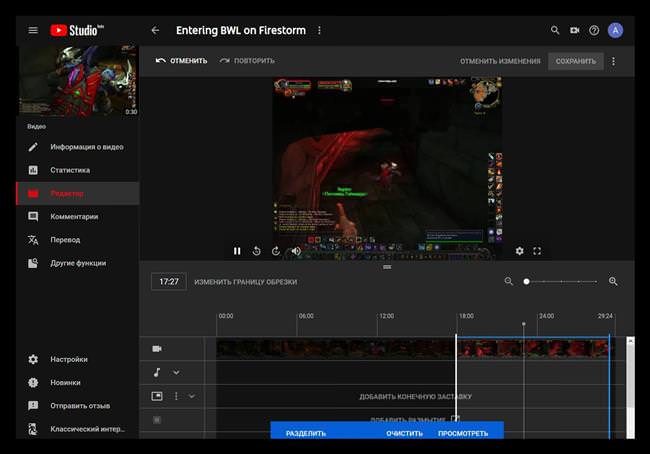Open Статистика section
The image size is (650, 454).
pyautogui.click(x=78, y=170)
